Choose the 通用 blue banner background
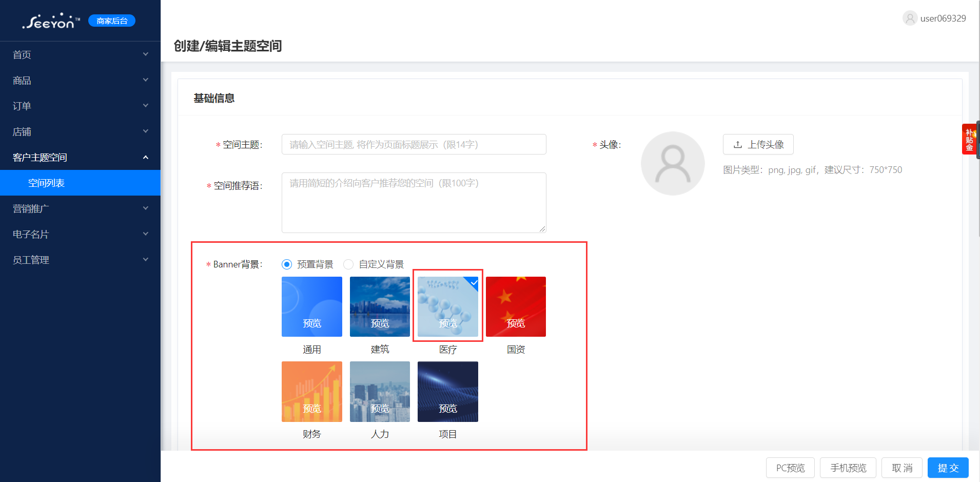Viewport: 980px width, 482px height. [312, 306]
